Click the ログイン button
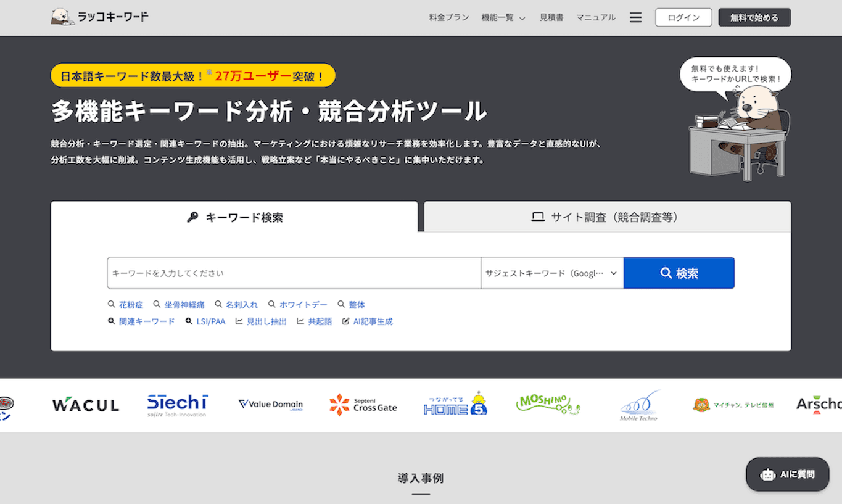The image size is (842, 504). click(x=683, y=17)
